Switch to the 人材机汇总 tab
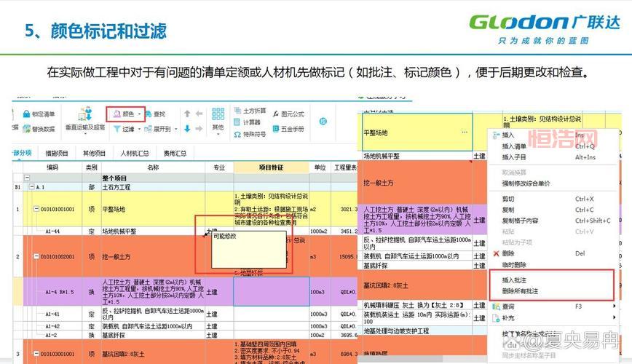Image resolution: width=632 pixels, height=364 pixels. [135, 154]
